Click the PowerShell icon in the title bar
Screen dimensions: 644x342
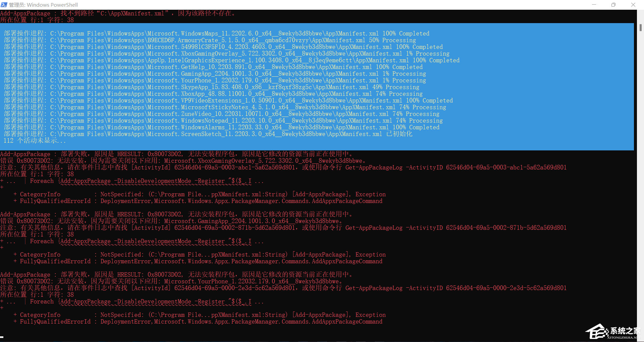click(4, 5)
